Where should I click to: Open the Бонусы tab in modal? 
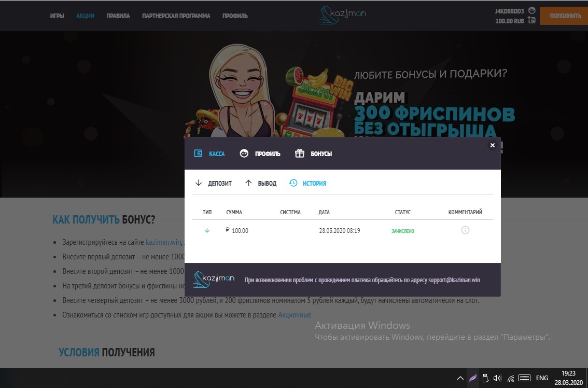point(314,154)
